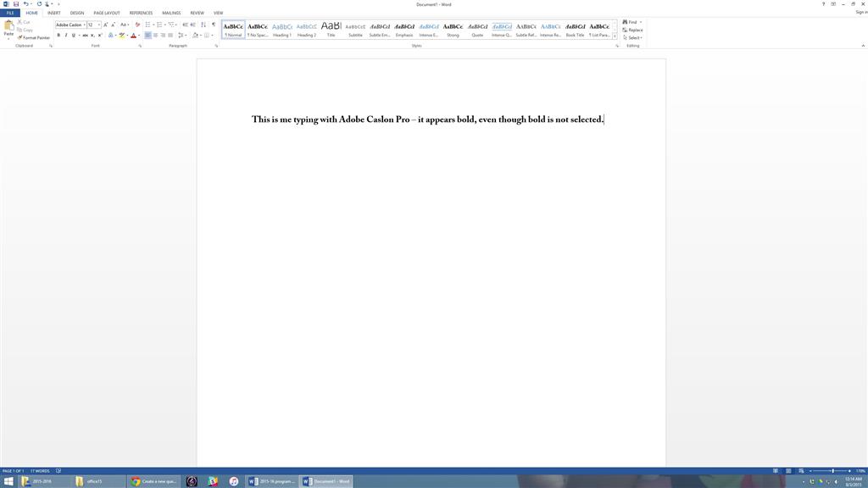This screenshot has width=868, height=488.
Task: Click the Borders icon
Action: (207, 35)
